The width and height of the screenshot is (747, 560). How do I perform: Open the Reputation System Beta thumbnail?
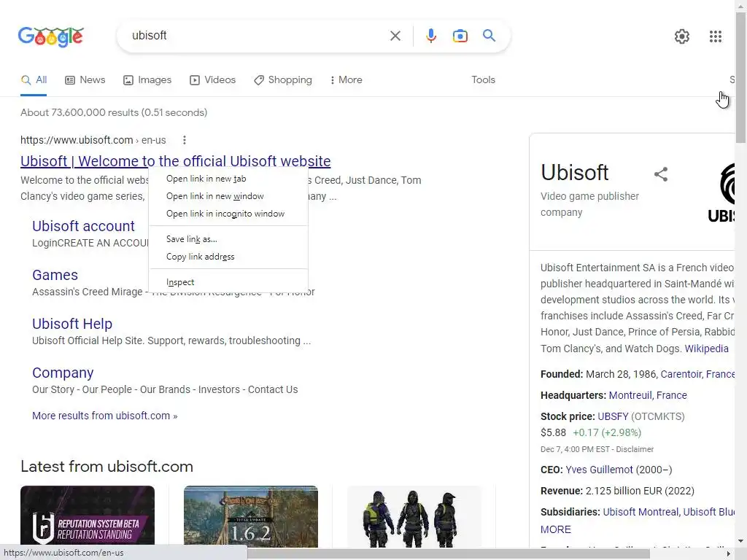tap(88, 516)
